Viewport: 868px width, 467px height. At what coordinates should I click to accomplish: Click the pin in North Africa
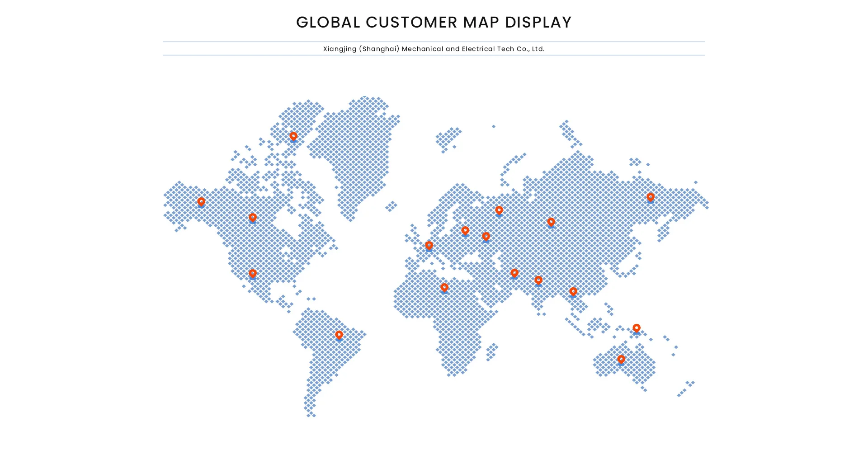tap(444, 288)
